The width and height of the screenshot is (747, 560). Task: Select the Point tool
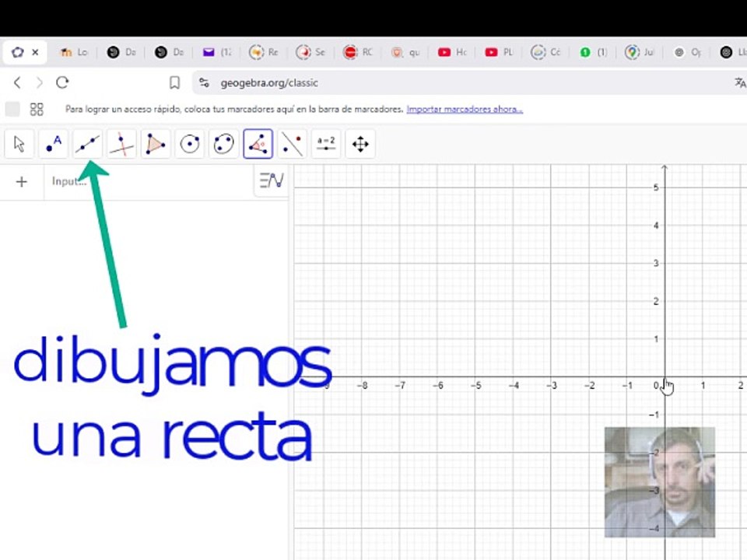54,144
